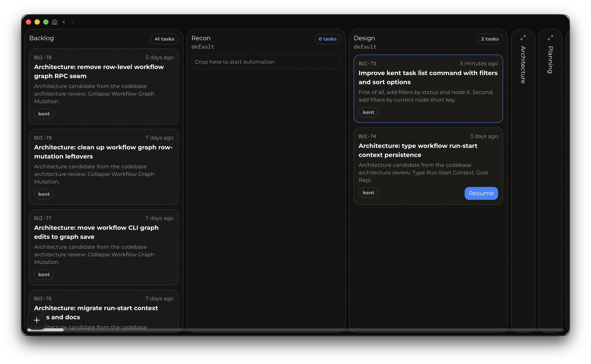Open the 41 tasks badge in Backlog

(x=164, y=39)
